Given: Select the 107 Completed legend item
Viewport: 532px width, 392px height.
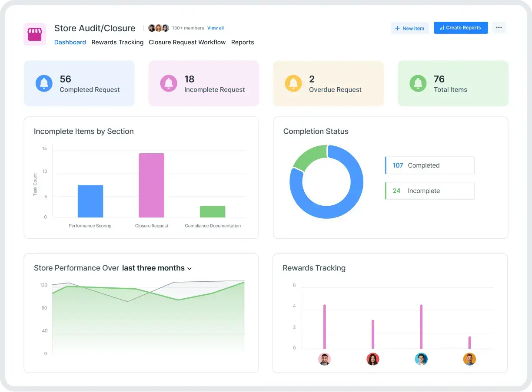Looking at the screenshot, I should (x=430, y=165).
